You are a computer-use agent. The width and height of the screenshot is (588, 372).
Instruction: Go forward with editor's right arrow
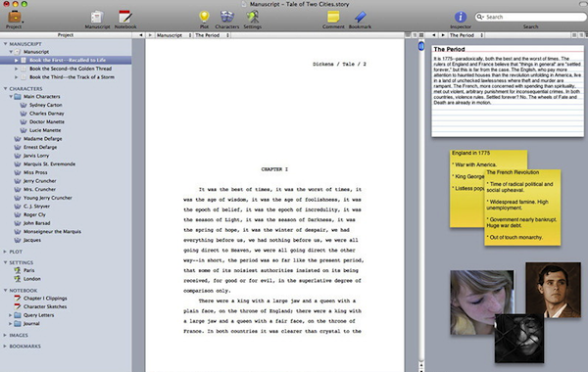tap(150, 35)
